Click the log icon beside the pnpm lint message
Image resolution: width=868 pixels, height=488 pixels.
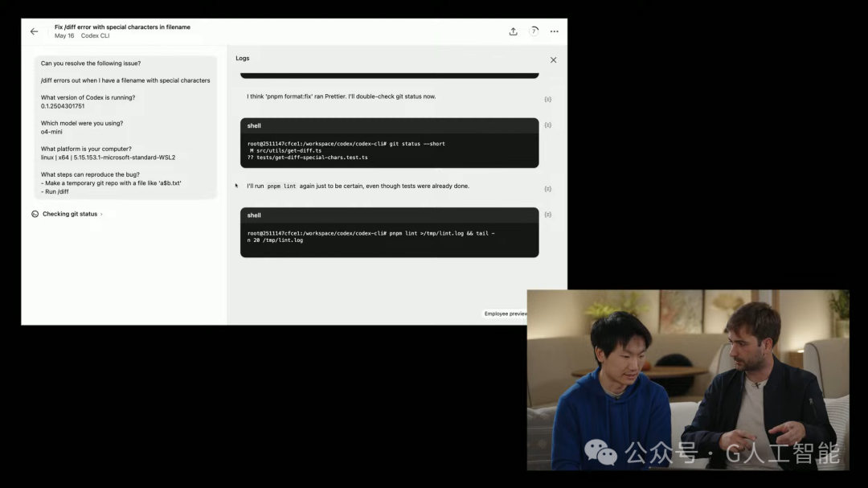547,188
